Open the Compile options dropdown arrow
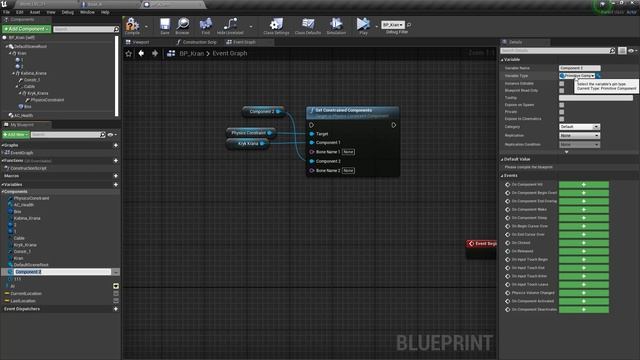The width and height of the screenshot is (640, 360). [x=146, y=27]
